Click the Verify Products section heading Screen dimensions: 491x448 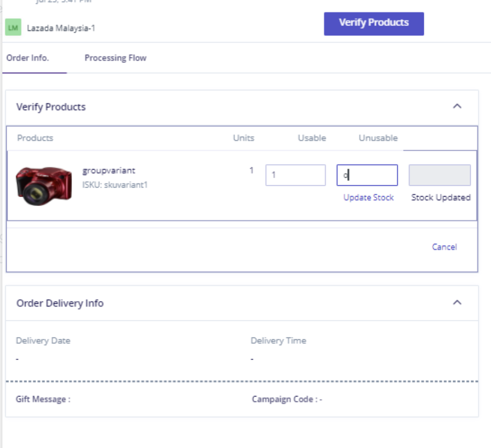[51, 107]
